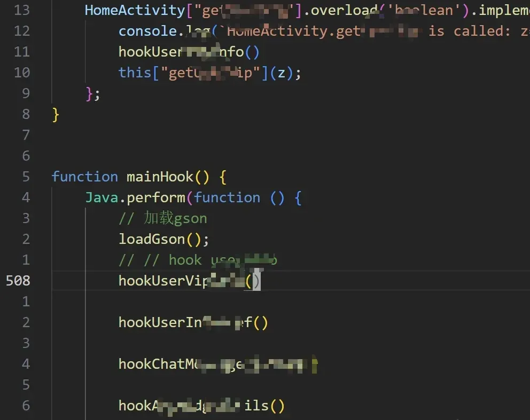Click line number 10 in the gutter

pos(22,73)
